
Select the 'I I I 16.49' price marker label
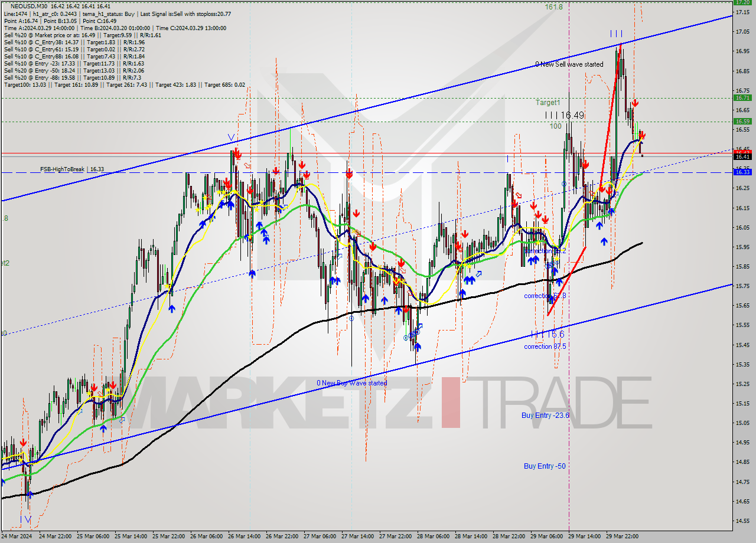click(x=564, y=116)
